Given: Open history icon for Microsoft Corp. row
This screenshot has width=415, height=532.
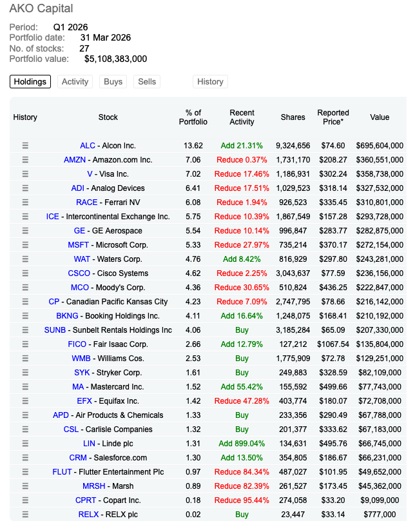Looking at the screenshot, I should tap(25, 245).
